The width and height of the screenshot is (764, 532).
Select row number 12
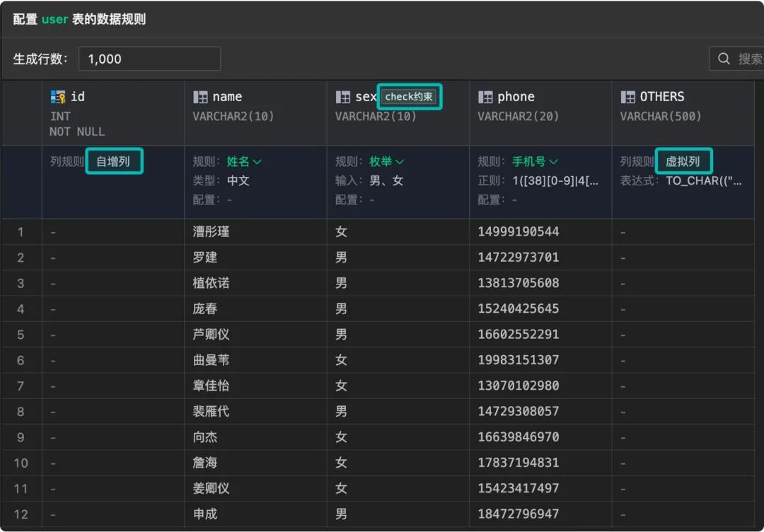(21, 514)
